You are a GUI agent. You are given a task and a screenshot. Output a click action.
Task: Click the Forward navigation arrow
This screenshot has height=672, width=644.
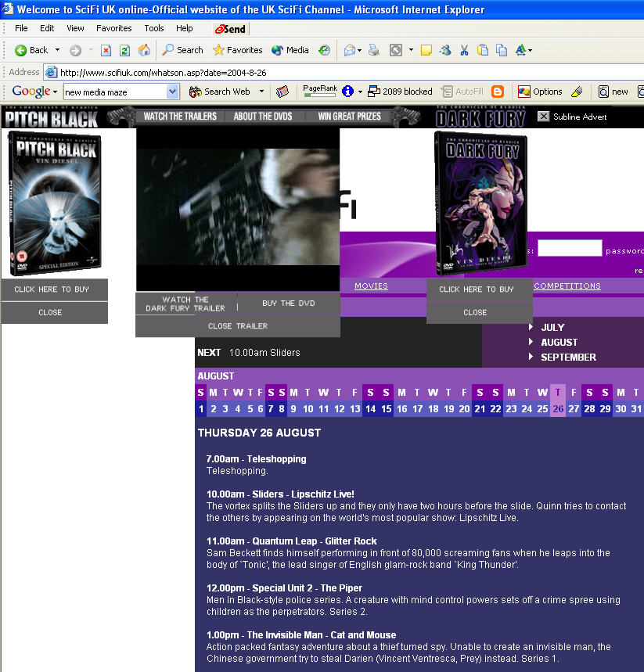[x=75, y=51]
